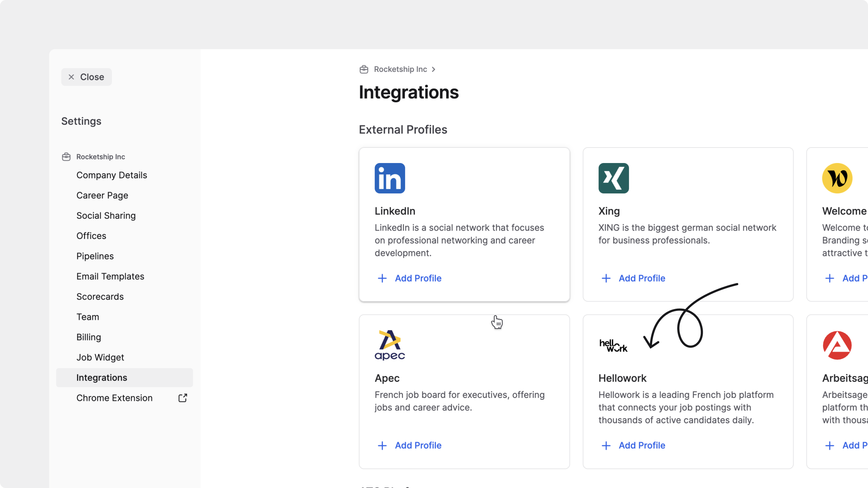Viewport: 868px width, 488px height.
Task: Open the Billing settings section
Action: (x=89, y=337)
